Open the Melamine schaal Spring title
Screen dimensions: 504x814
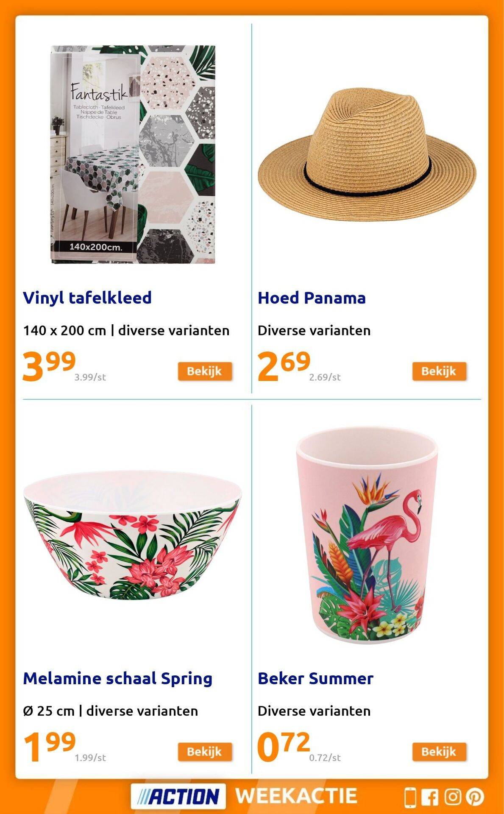pyautogui.click(x=117, y=678)
